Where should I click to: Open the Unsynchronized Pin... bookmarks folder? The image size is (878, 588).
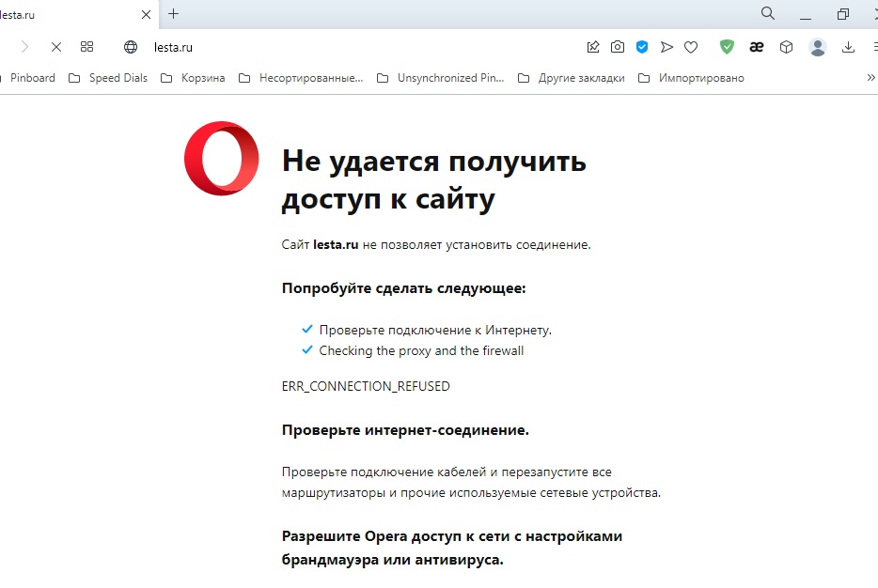coord(440,78)
